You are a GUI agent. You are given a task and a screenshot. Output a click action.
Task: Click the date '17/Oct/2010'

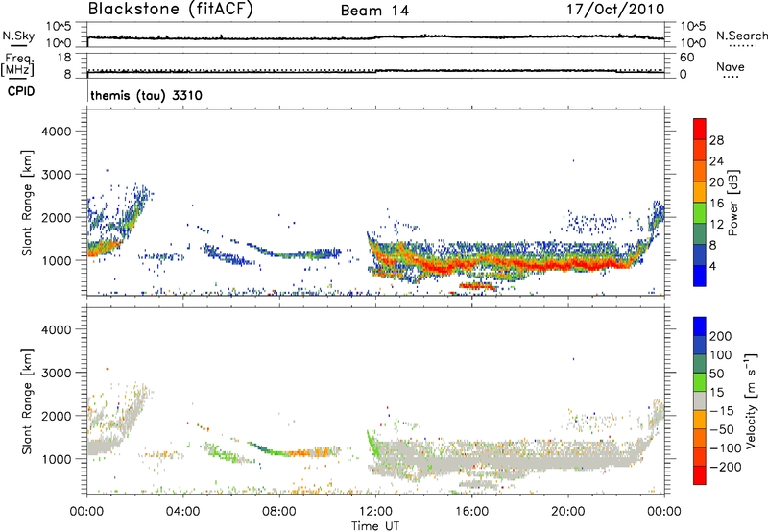click(615, 10)
